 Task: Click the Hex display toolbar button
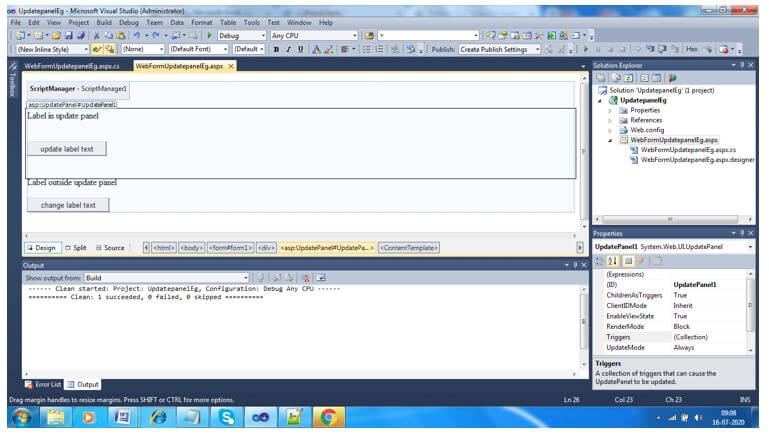(x=692, y=49)
